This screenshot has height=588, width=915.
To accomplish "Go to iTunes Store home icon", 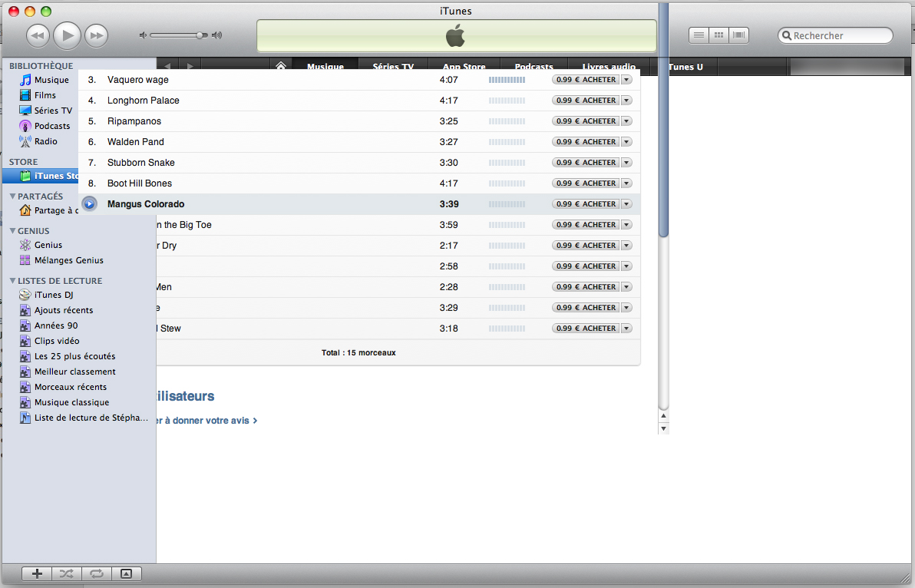I will [x=281, y=66].
